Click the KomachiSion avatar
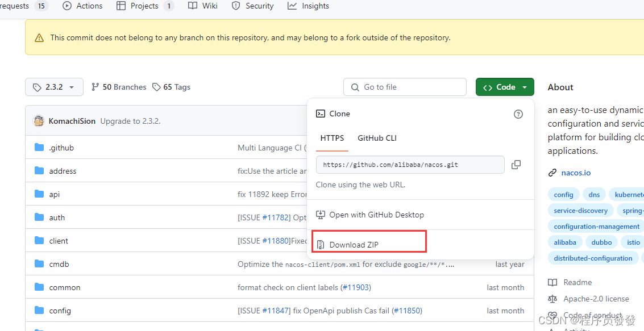Viewport: 644px width, 331px height. 39,121
